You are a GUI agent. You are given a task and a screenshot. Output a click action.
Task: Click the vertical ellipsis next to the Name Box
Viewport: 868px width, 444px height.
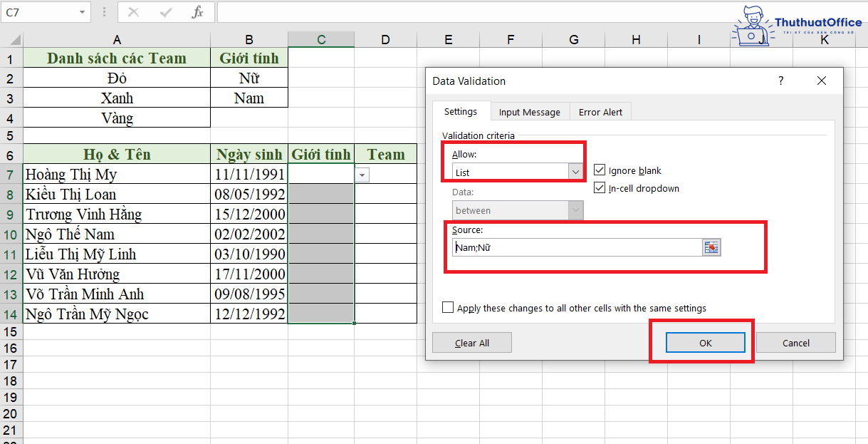[103, 11]
